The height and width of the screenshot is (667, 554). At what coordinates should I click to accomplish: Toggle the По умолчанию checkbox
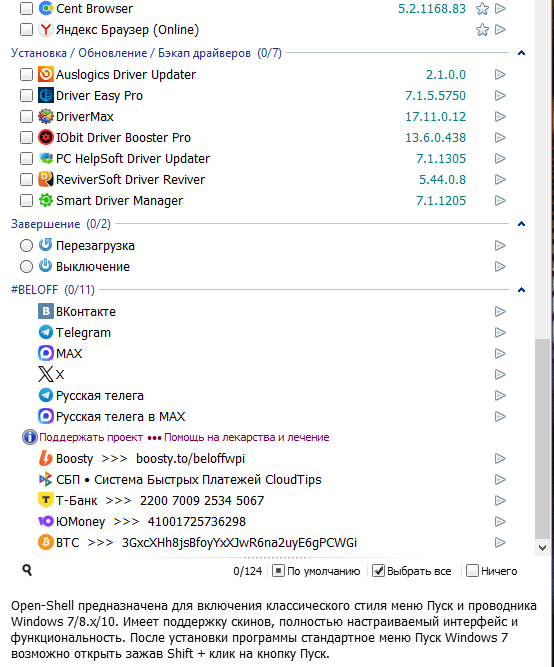click(x=278, y=571)
